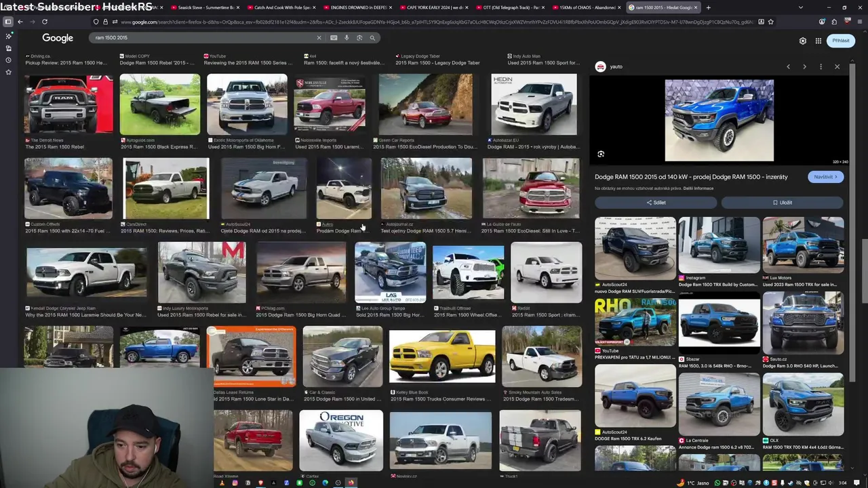The image size is (868, 488).
Task: Share the image with Sdílet button
Action: pyautogui.click(x=656, y=203)
